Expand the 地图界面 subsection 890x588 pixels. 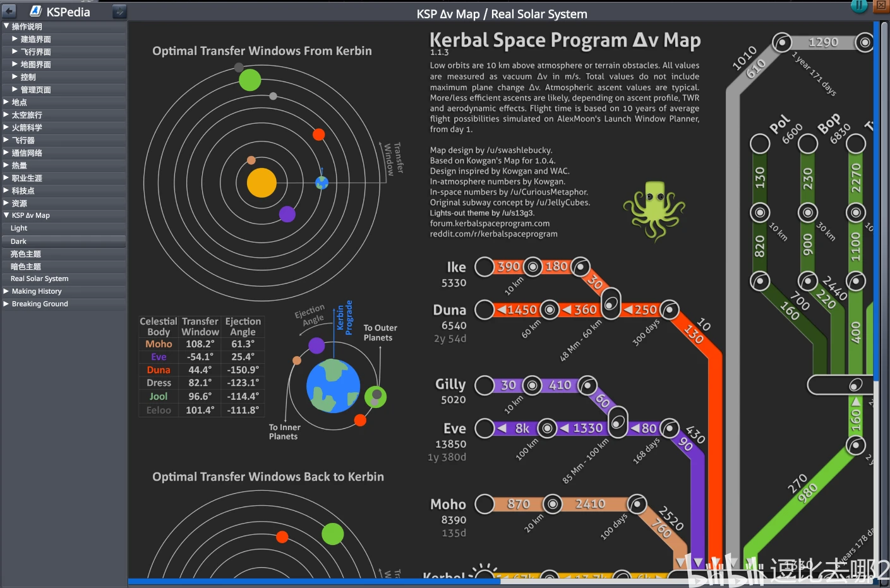pyautogui.click(x=64, y=64)
